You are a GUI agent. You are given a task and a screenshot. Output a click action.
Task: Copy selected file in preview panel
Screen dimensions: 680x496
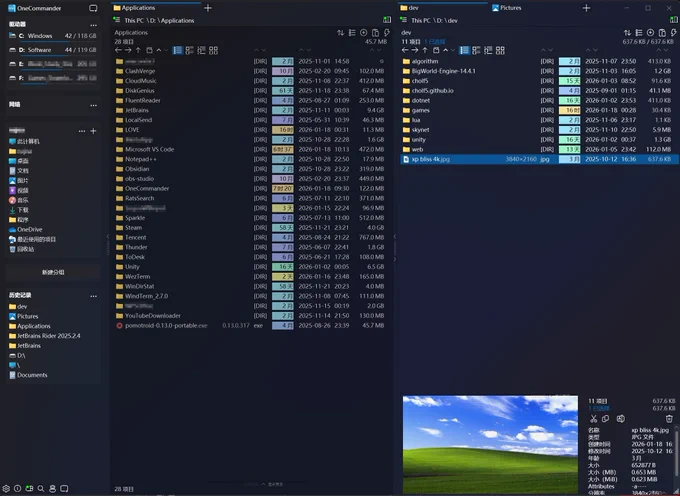pyautogui.click(x=605, y=418)
